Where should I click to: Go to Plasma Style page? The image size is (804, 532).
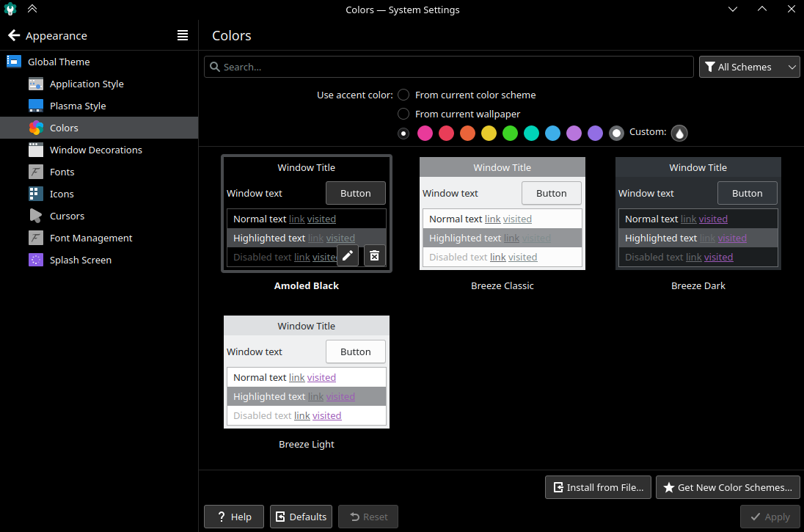[99, 106]
